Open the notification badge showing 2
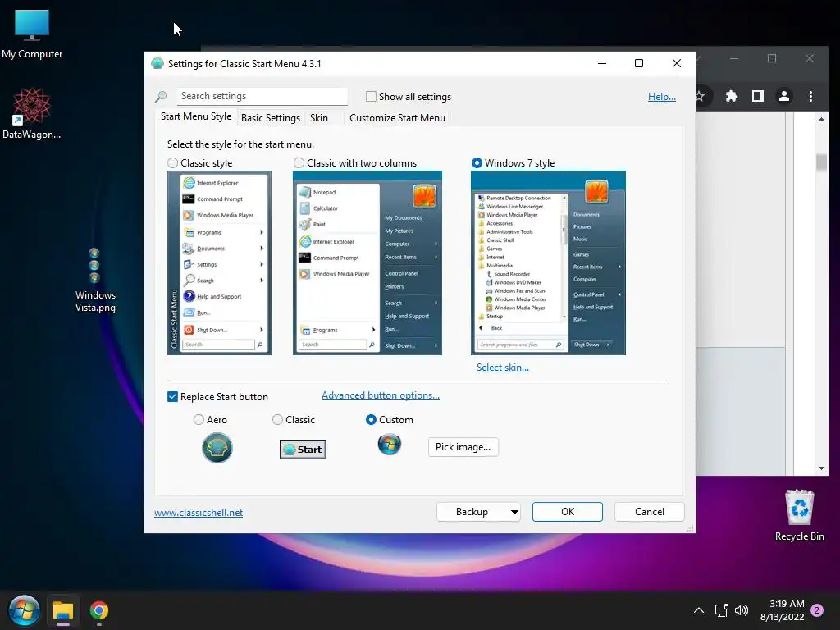This screenshot has height=630, width=840. (817, 610)
